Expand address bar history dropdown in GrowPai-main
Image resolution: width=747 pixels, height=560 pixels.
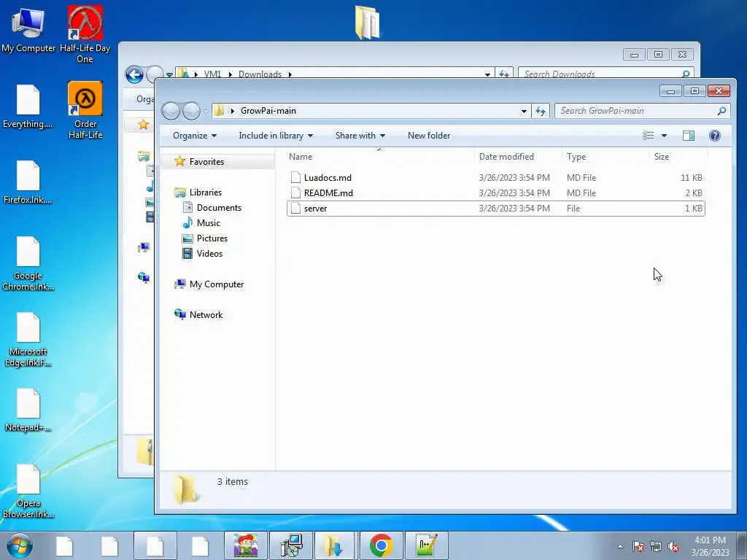pos(524,111)
